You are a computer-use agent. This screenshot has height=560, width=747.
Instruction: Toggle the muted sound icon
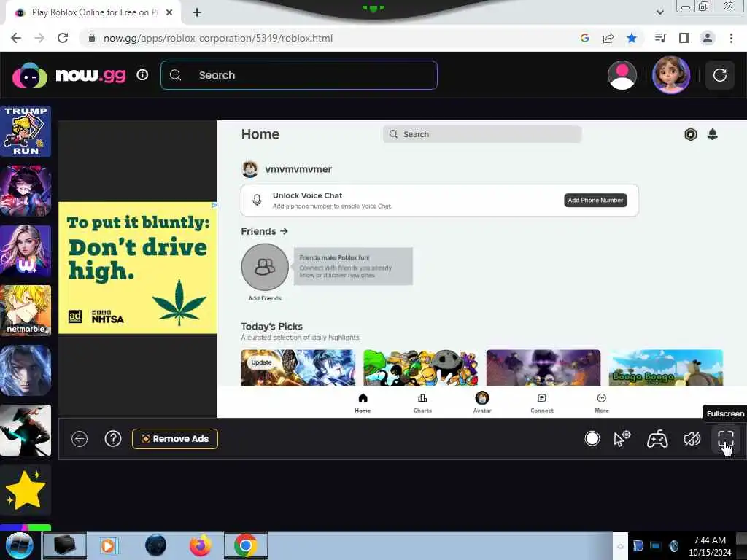(x=692, y=438)
